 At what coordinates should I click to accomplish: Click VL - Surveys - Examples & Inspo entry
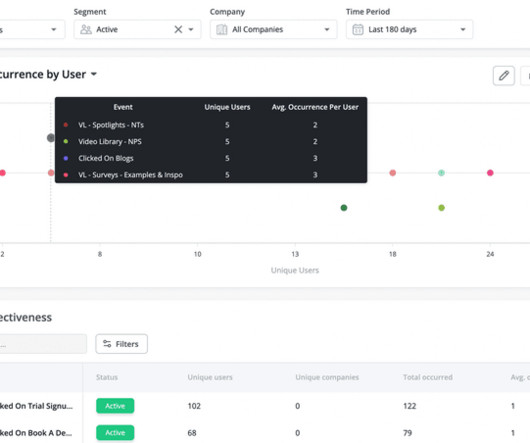[x=130, y=175]
